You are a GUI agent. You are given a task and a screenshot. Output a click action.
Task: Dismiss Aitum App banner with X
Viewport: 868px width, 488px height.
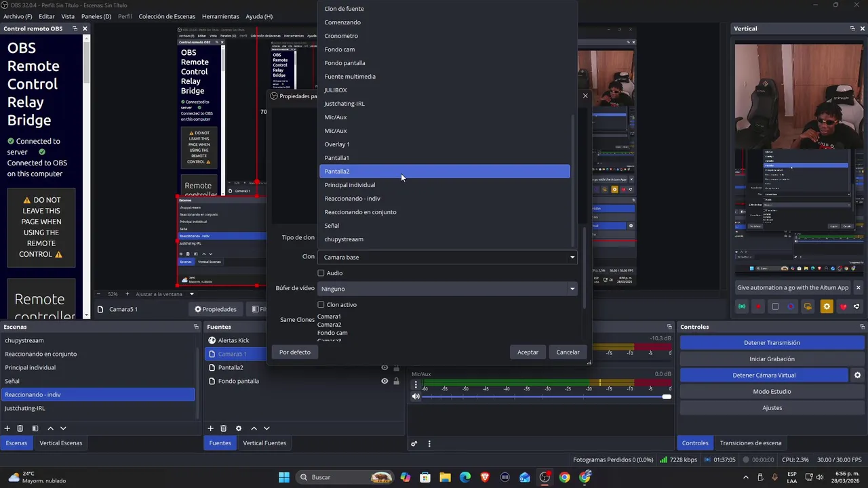[x=858, y=287]
